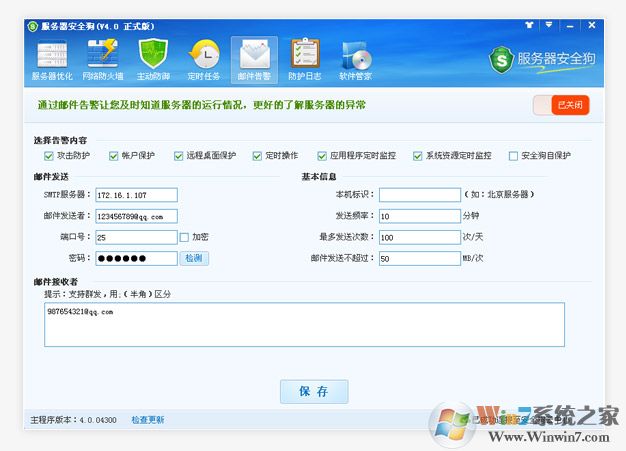This screenshot has width=626, height=451.
Task: Open the title bar dropdown menu arrow
Action: pyautogui.click(x=549, y=25)
